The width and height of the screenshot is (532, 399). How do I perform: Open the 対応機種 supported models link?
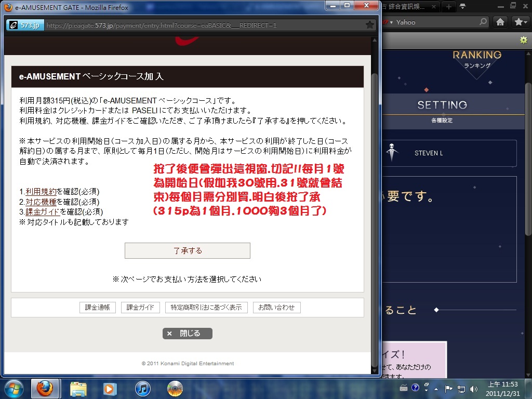[41, 202]
